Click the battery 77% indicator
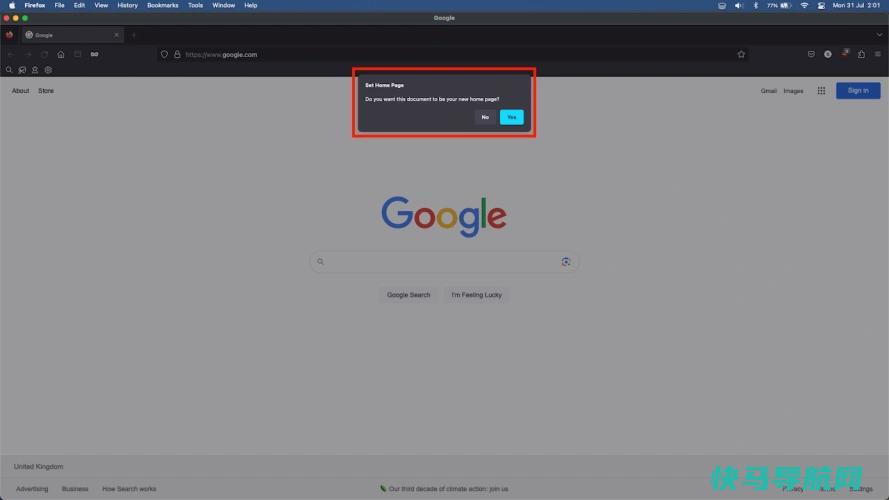Image resolution: width=889 pixels, height=500 pixels. tap(779, 5)
